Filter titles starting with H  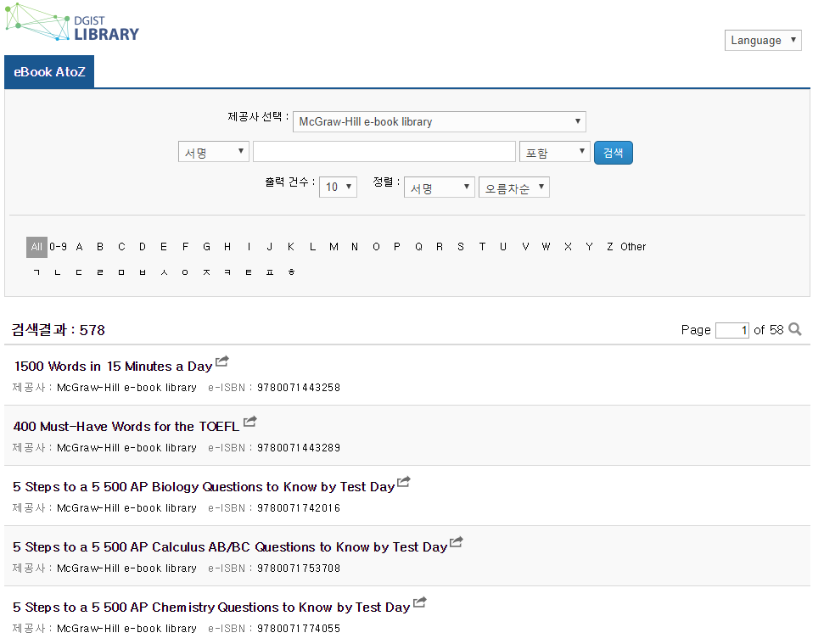tap(227, 247)
